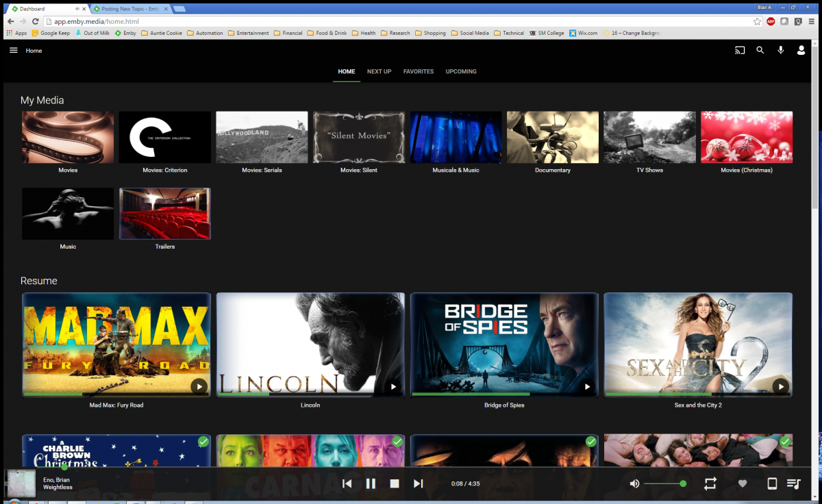This screenshot has width=822, height=504.
Task: Expand the Automation bookmarks folder
Action: pos(205,33)
